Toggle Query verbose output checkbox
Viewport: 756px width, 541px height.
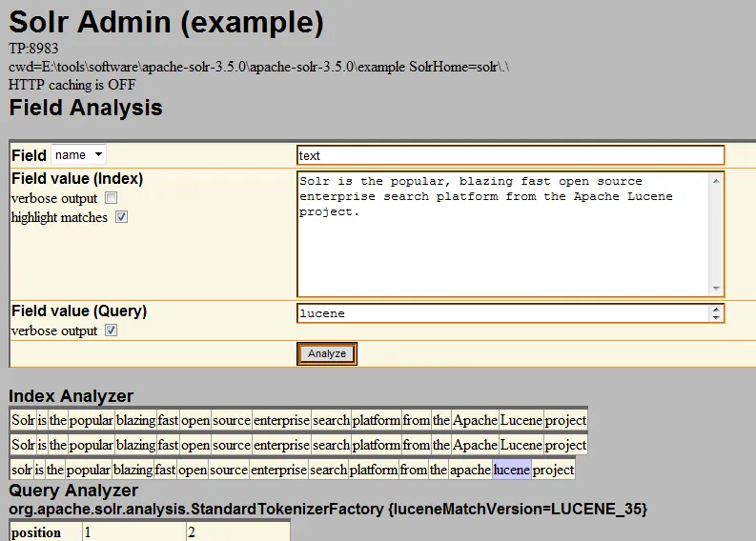point(112,331)
